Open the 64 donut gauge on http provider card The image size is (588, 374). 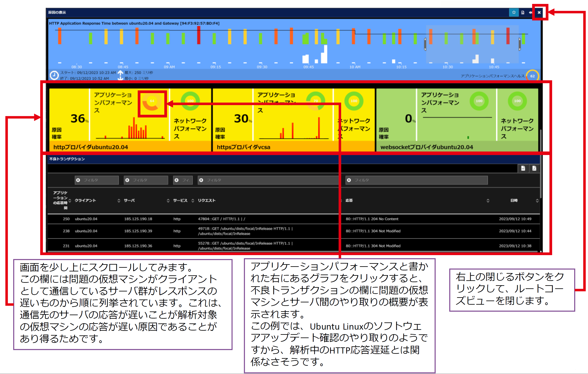152,101
